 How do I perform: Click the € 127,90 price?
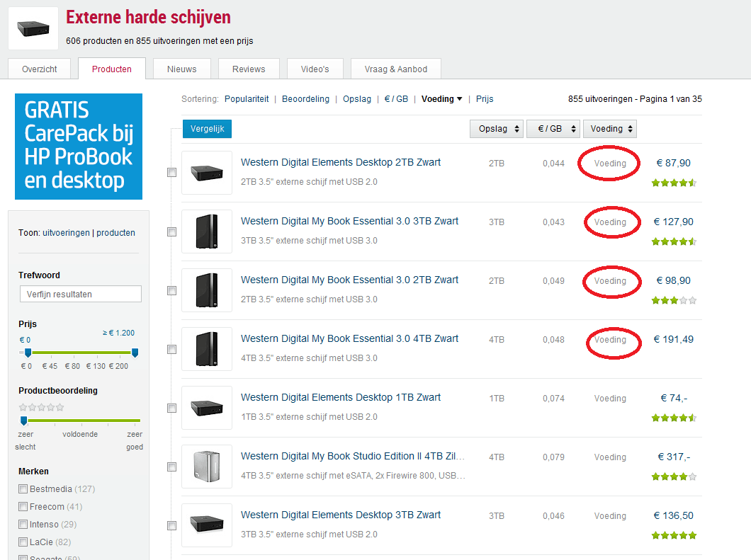point(673,222)
